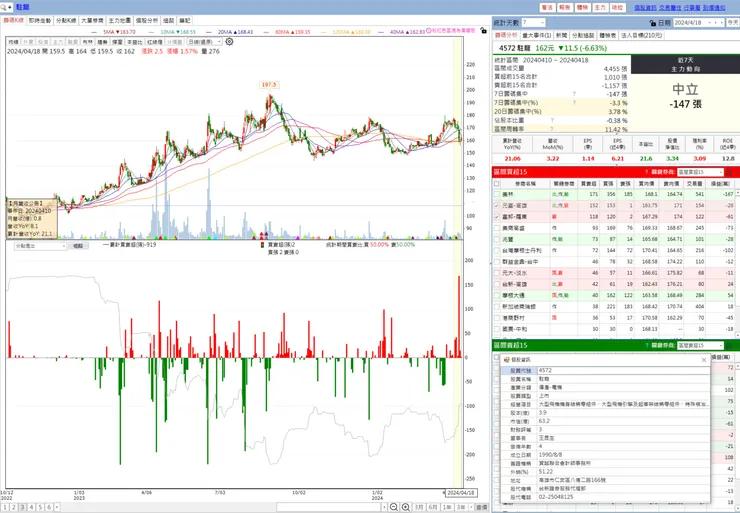The height and width of the screenshot is (513, 740).
Task: Click the help mark next to 區間周轉率
Action: [x=552, y=129]
